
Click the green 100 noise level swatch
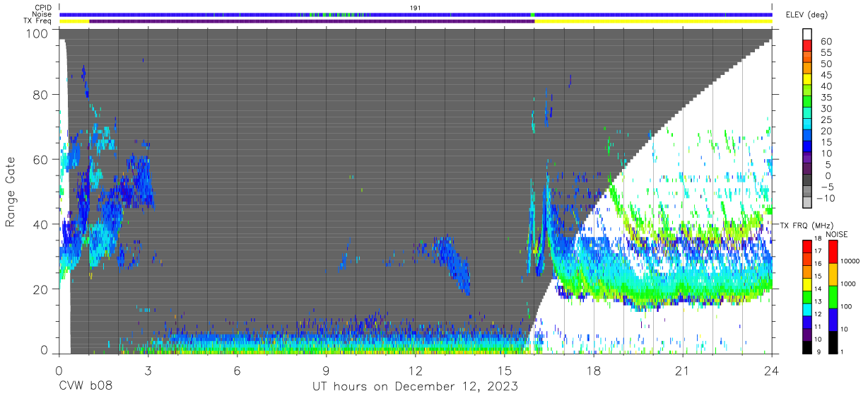[833, 296]
